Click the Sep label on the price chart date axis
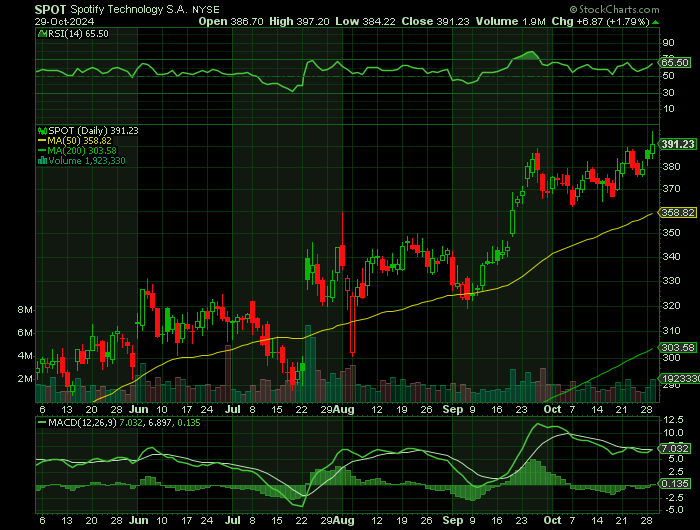Image resolution: width=700 pixels, height=530 pixels. point(453,409)
